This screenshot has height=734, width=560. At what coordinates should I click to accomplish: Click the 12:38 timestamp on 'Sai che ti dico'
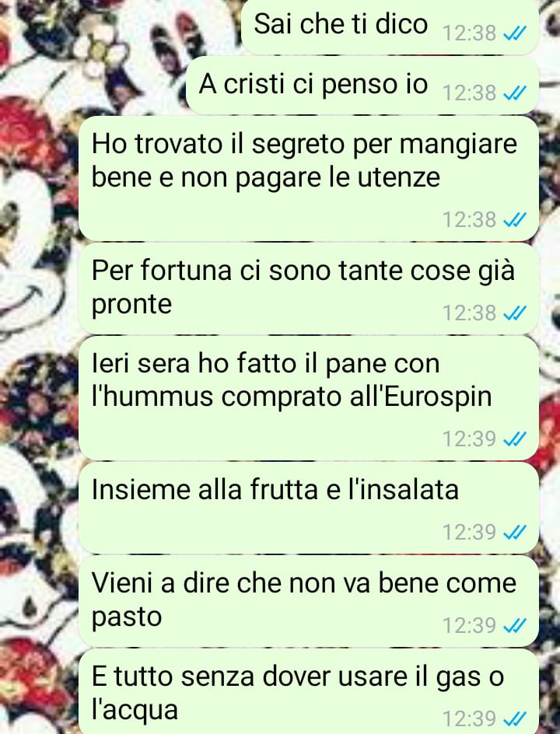469,33
